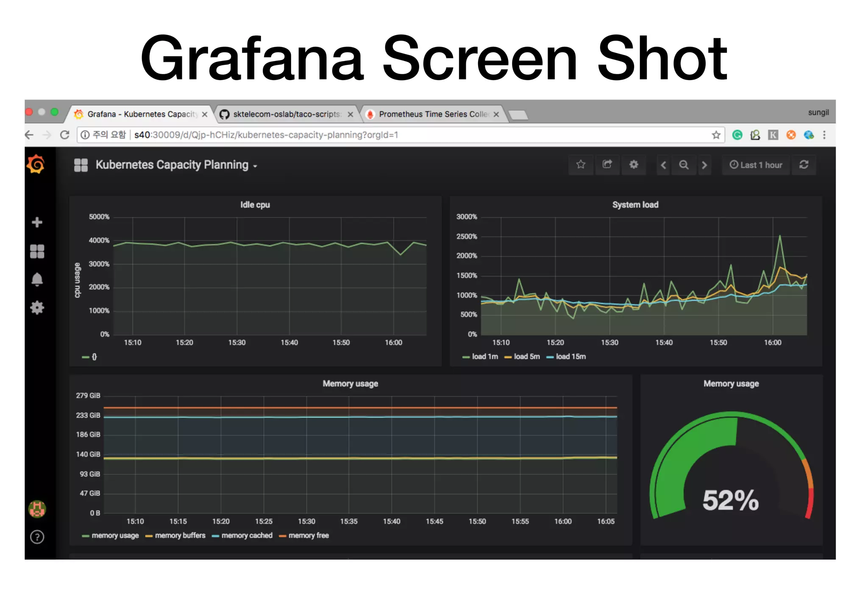
Task: Zoom out the time range
Action: 684,165
